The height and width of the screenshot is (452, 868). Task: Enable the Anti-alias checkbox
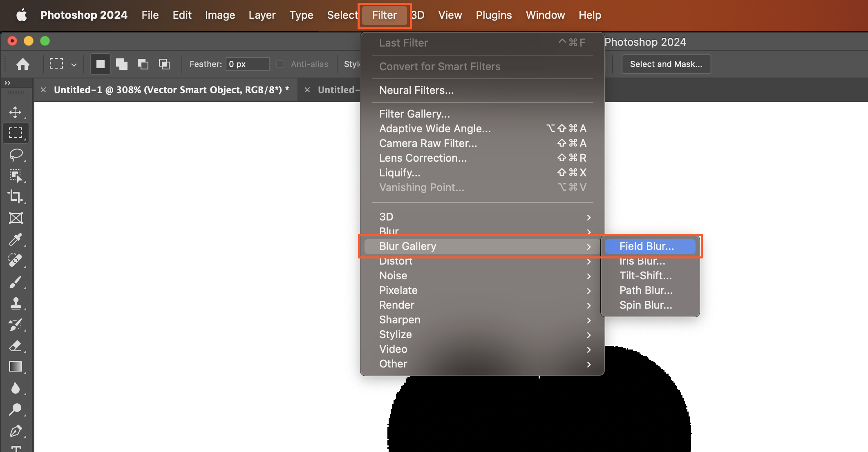280,64
